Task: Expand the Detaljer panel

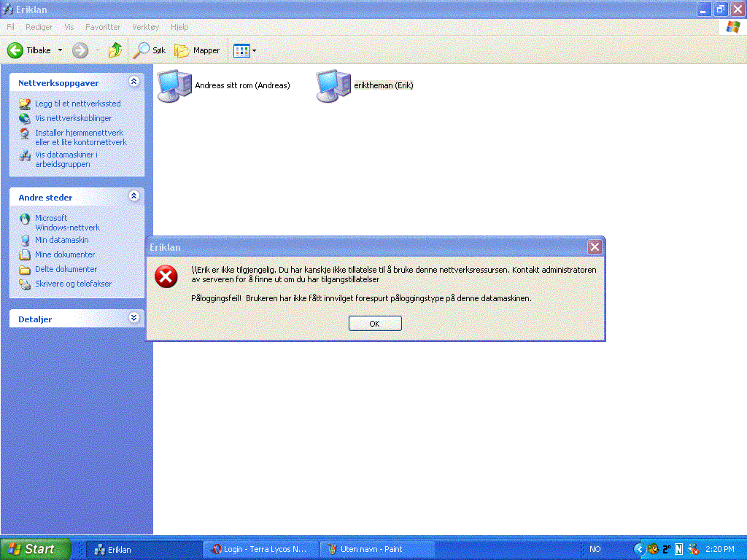Action: (134, 318)
